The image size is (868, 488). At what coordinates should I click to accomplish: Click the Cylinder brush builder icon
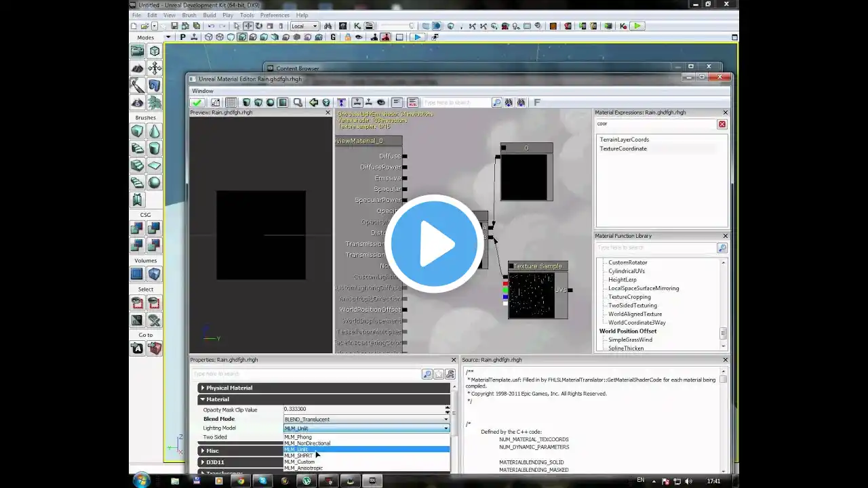coord(155,148)
